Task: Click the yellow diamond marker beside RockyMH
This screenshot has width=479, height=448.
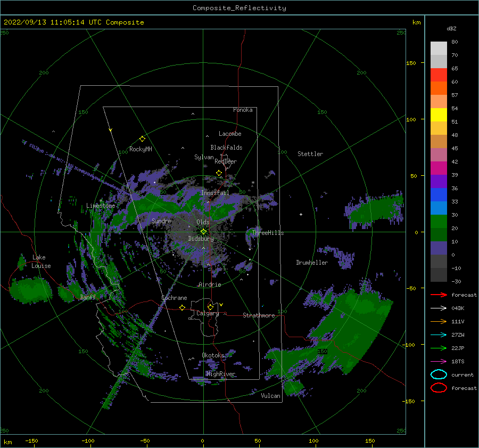Action: tap(142, 139)
